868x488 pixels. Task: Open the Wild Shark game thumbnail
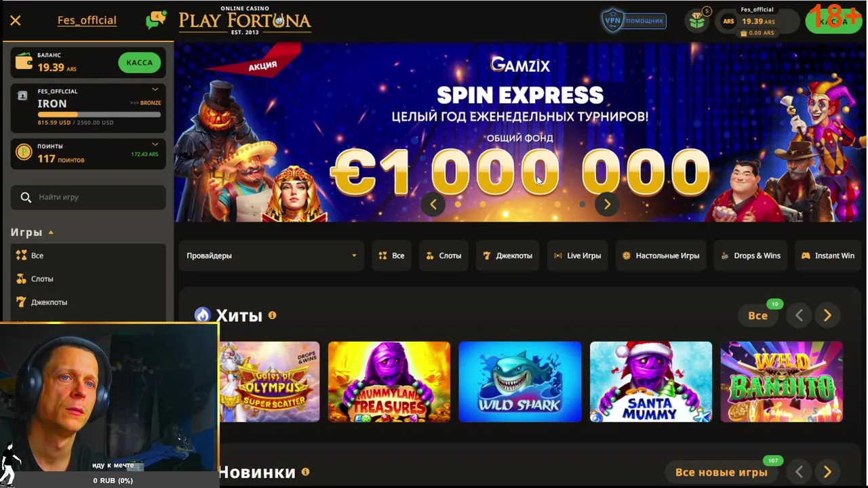point(520,382)
